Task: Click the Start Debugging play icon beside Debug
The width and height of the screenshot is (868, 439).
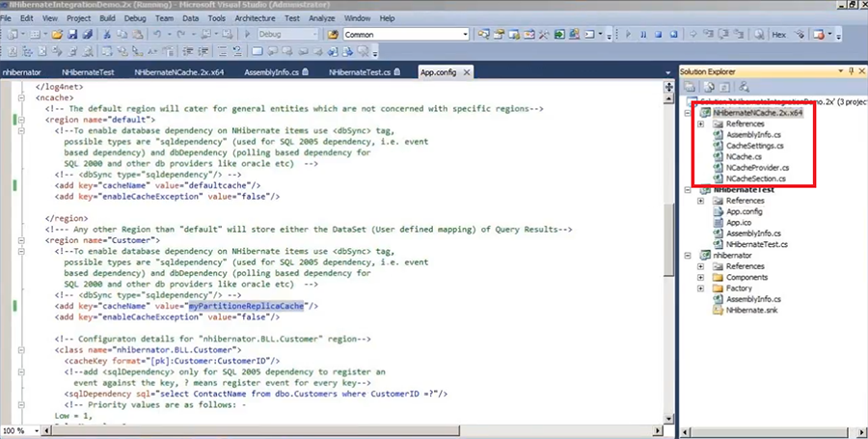Action: coord(248,35)
